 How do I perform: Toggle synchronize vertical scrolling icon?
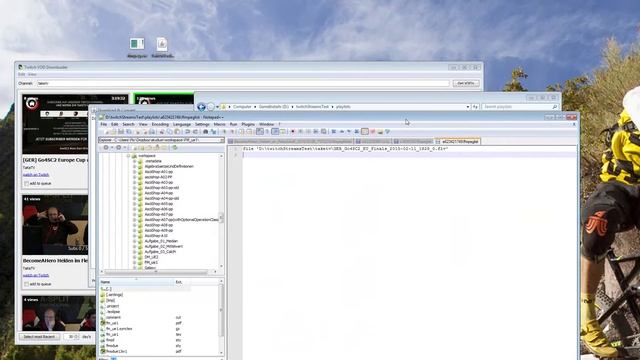pyautogui.click(x=241, y=131)
